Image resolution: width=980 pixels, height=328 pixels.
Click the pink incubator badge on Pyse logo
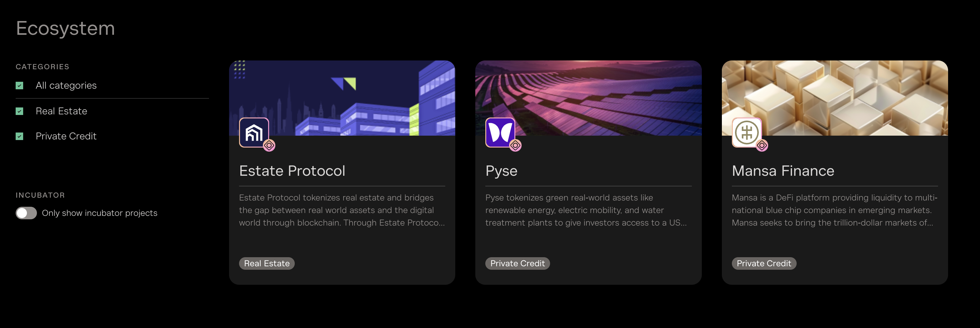(515, 145)
